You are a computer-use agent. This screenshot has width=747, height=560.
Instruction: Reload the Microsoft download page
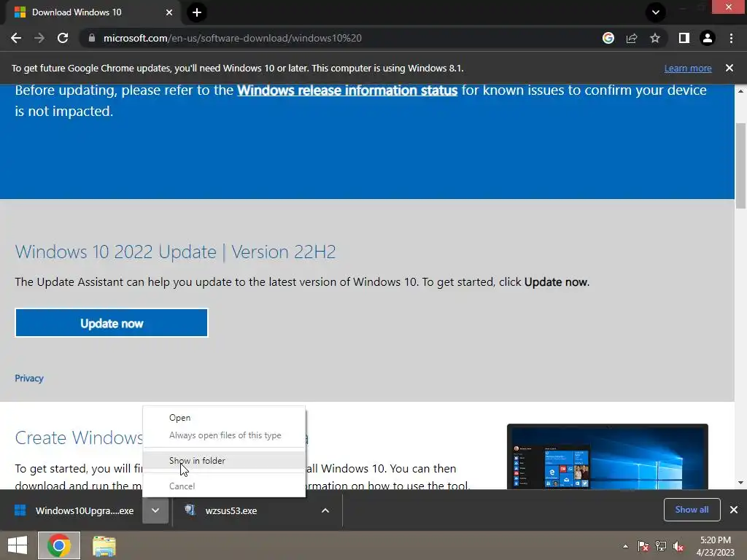point(63,38)
